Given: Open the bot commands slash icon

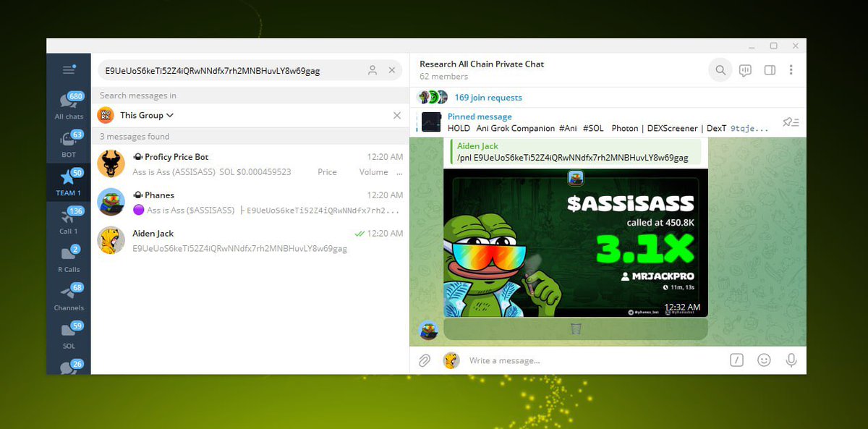Looking at the screenshot, I should click(736, 360).
